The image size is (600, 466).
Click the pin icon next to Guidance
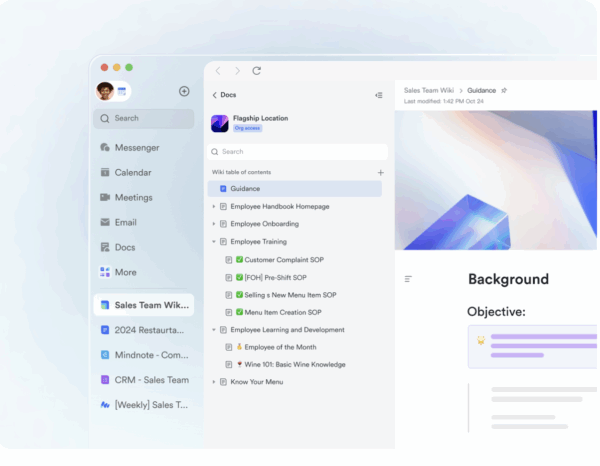tap(504, 90)
